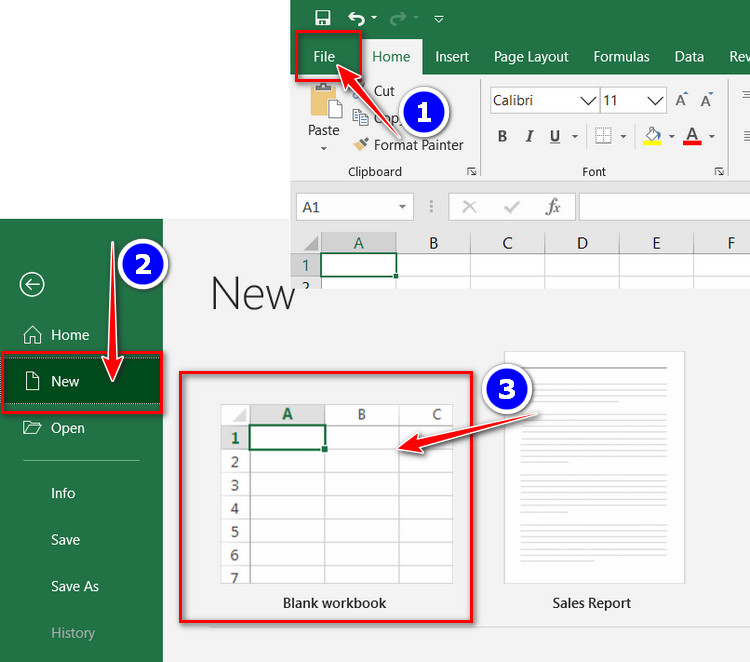Choose Save As in the sidebar
Viewport: 750px width, 662px height.
75,586
